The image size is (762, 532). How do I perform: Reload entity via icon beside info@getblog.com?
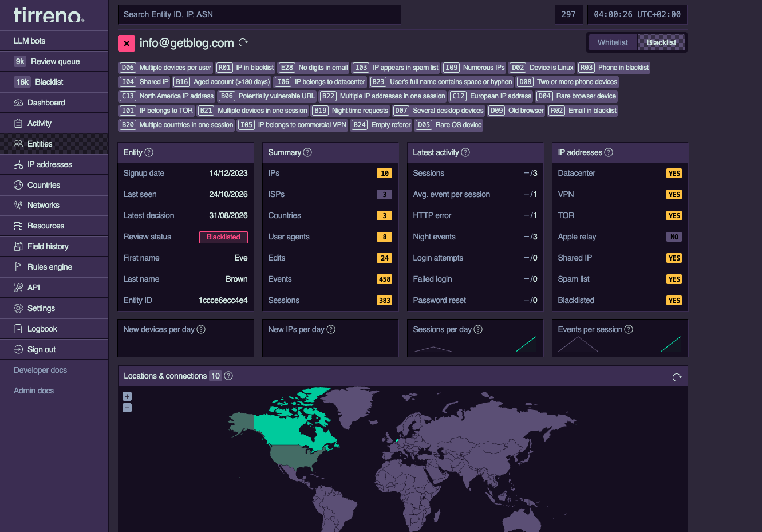tap(243, 42)
